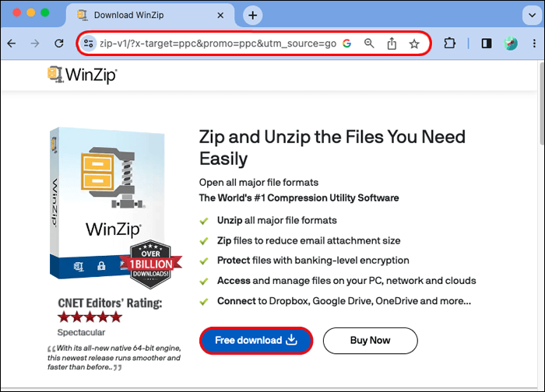This screenshot has width=545, height=392.
Task: Expand the tab search dropdown arrow
Action: coord(532,16)
